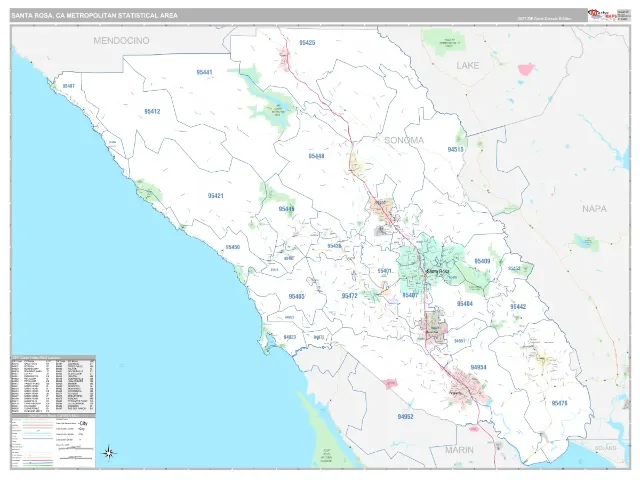This screenshot has height=480, width=640.
Task: Select the LAKE county label
Action: [x=468, y=65]
